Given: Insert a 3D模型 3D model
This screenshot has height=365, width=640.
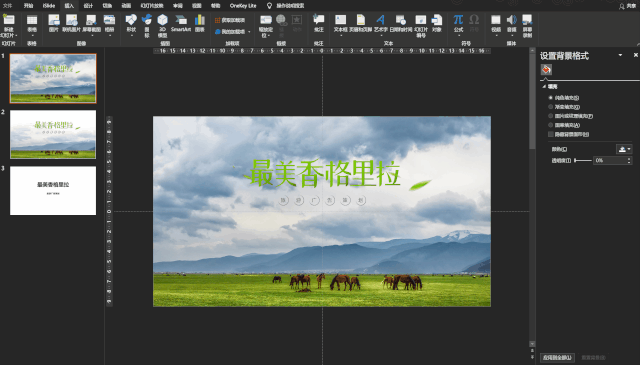Looking at the screenshot, I should coord(162,25).
